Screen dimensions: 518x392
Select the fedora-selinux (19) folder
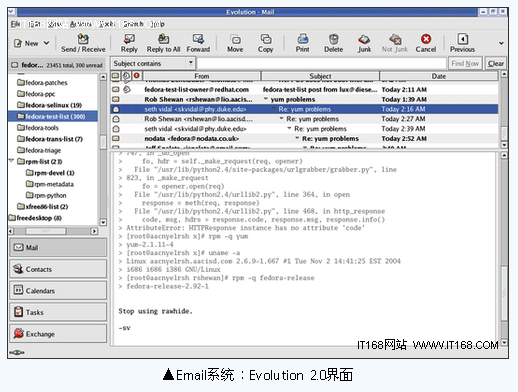pyautogui.click(x=49, y=105)
